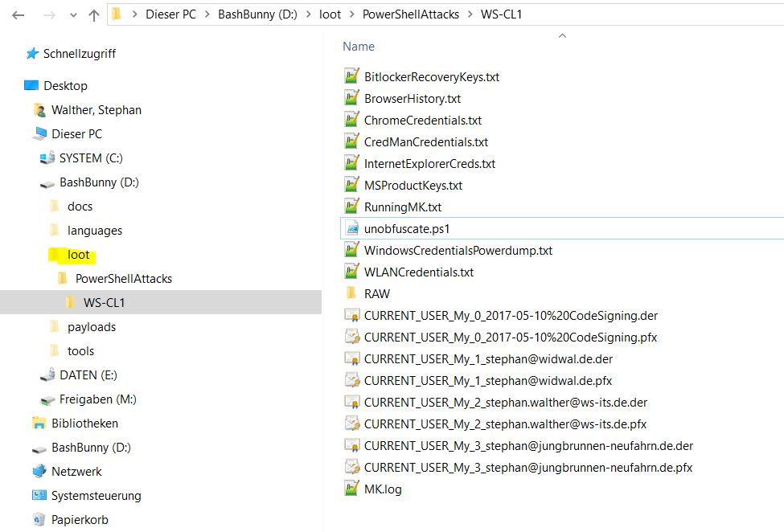Click the Back navigation arrow
This screenshot has height=532, width=784.
18,15
